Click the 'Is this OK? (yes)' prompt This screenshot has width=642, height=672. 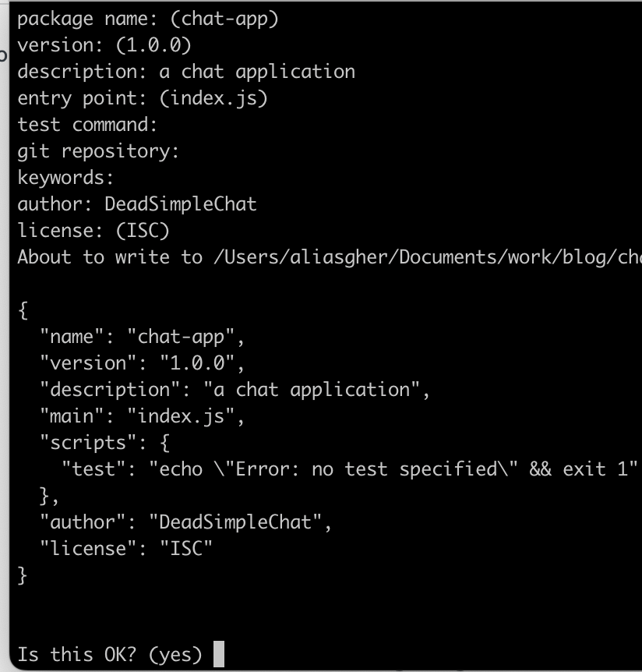pyautogui.click(x=110, y=654)
